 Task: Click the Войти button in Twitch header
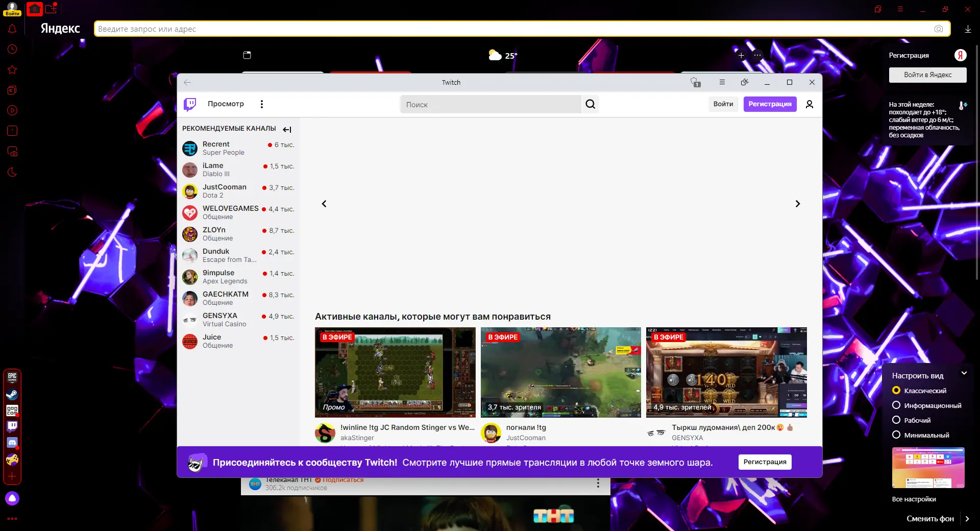pos(723,104)
